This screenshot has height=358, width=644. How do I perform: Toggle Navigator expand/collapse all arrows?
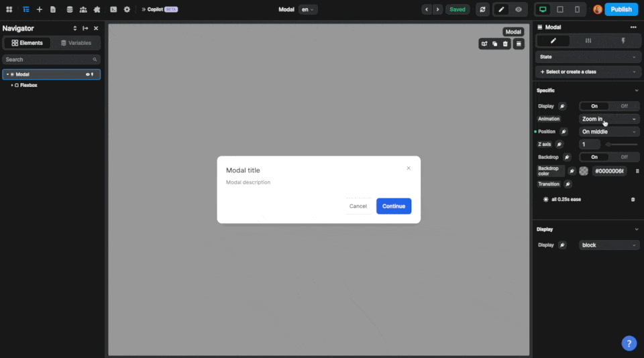74,28
